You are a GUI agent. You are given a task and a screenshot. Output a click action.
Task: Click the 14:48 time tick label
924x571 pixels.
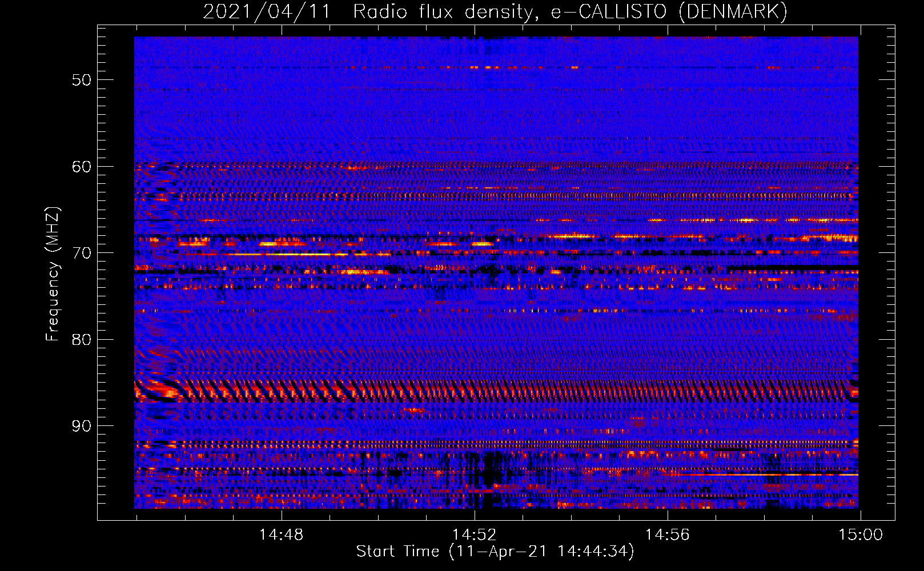tap(282, 535)
